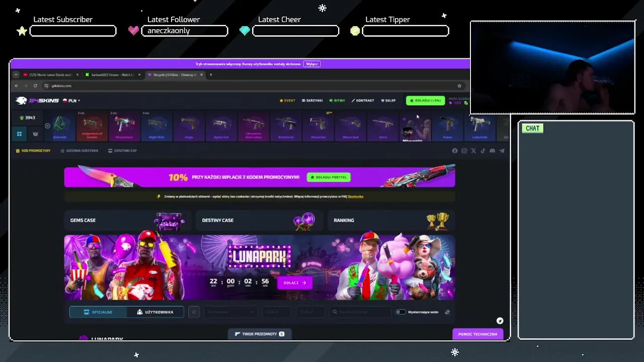The width and height of the screenshot is (644, 362).
Task: Open the Night Riot drop in the live feed
Action: click(156, 127)
